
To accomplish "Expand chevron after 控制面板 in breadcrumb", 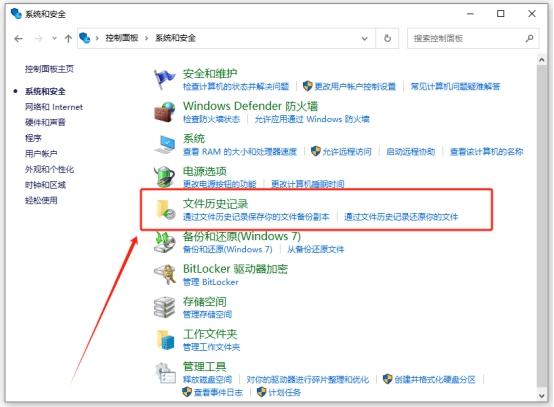I will [147, 38].
